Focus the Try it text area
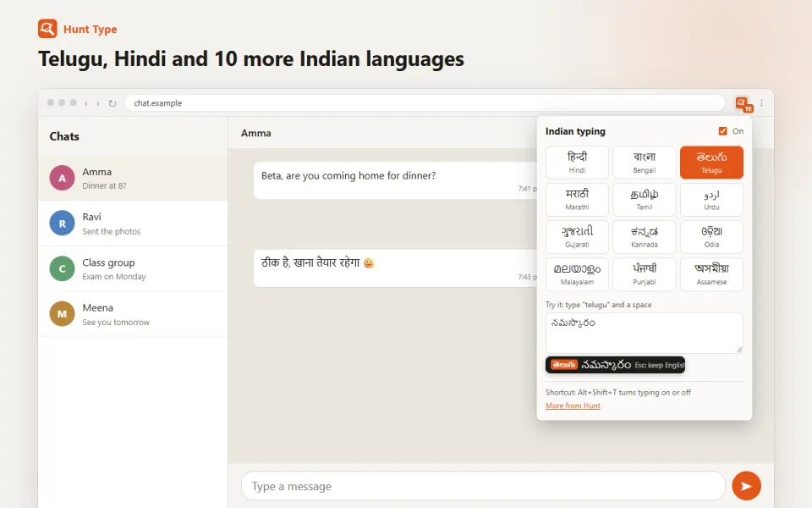The width and height of the screenshot is (812, 508). tap(645, 334)
